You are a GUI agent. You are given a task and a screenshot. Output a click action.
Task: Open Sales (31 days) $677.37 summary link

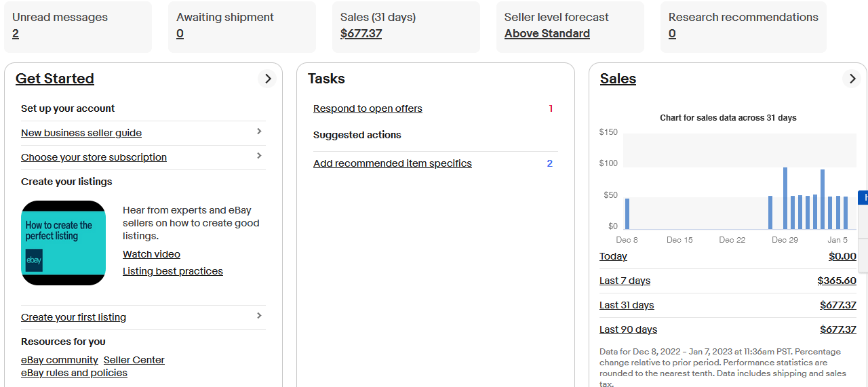[361, 33]
